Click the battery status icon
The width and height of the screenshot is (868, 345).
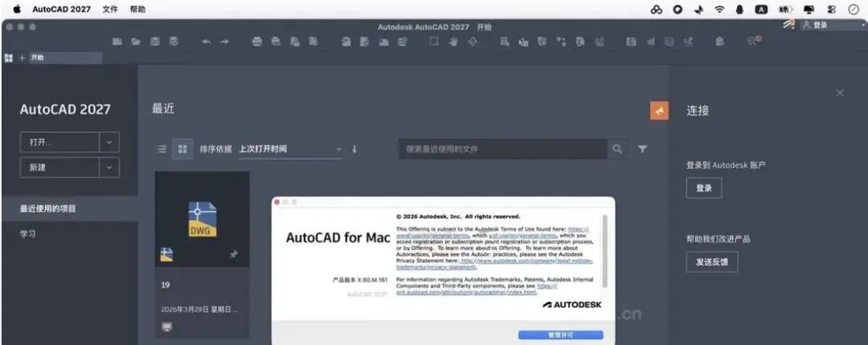point(785,10)
